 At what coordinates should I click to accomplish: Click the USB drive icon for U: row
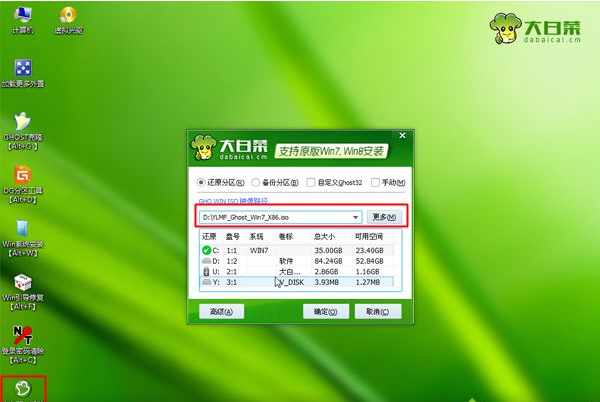tap(206, 272)
